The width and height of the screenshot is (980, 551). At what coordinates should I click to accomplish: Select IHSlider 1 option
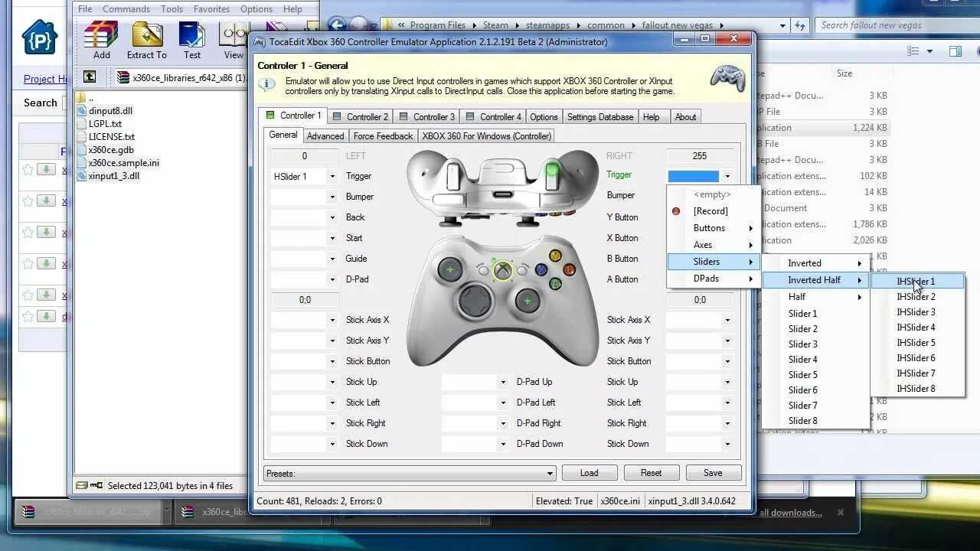click(917, 282)
